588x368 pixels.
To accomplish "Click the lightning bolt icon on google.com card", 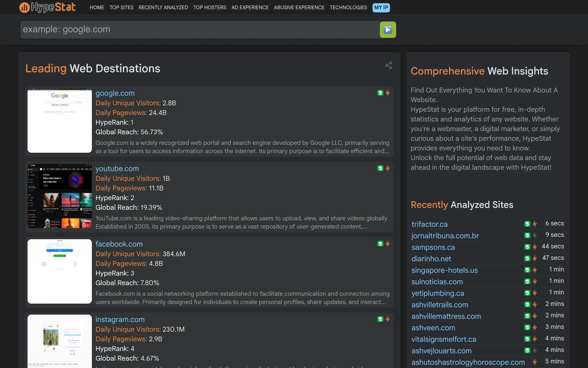I will 388,93.
